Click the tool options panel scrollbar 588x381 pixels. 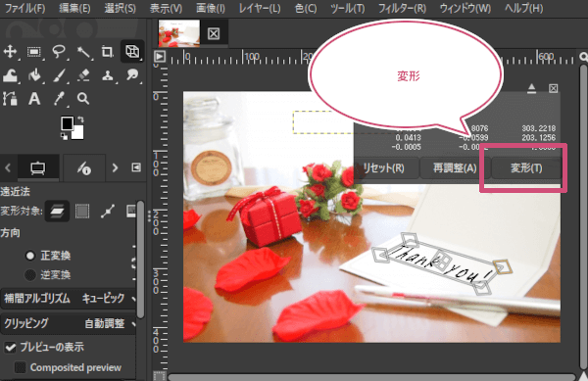140,260
